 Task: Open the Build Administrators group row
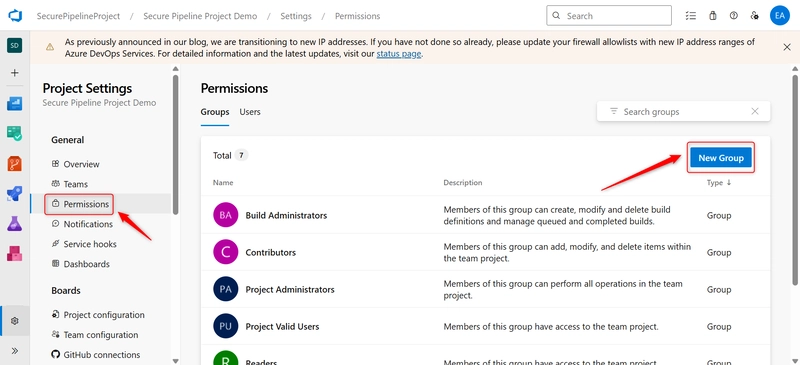tap(485, 215)
